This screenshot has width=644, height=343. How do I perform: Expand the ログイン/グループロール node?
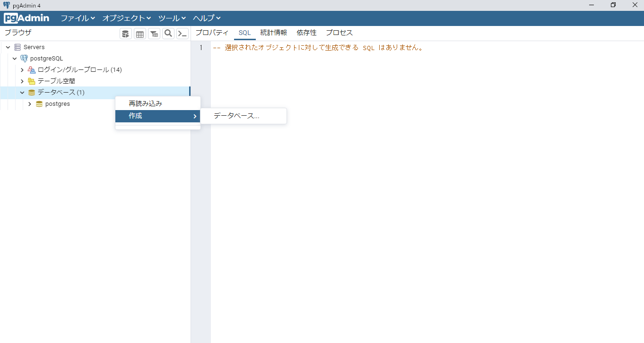point(22,70)
